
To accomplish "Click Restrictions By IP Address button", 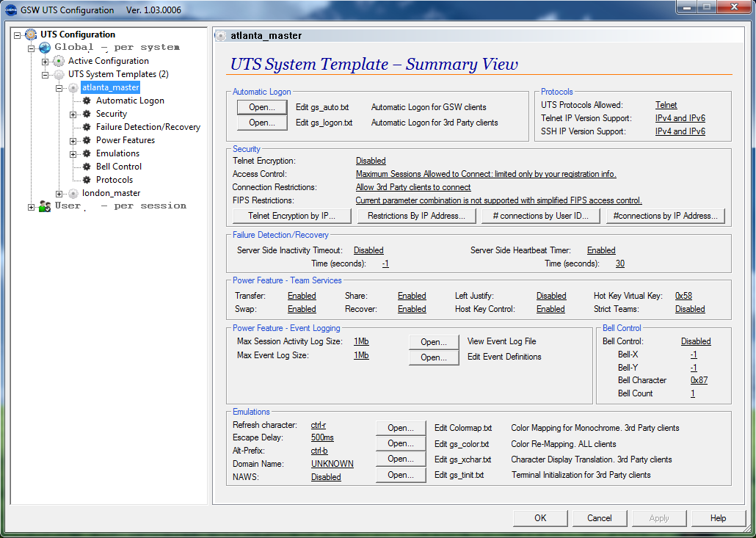I will click(x=417, y=216).
